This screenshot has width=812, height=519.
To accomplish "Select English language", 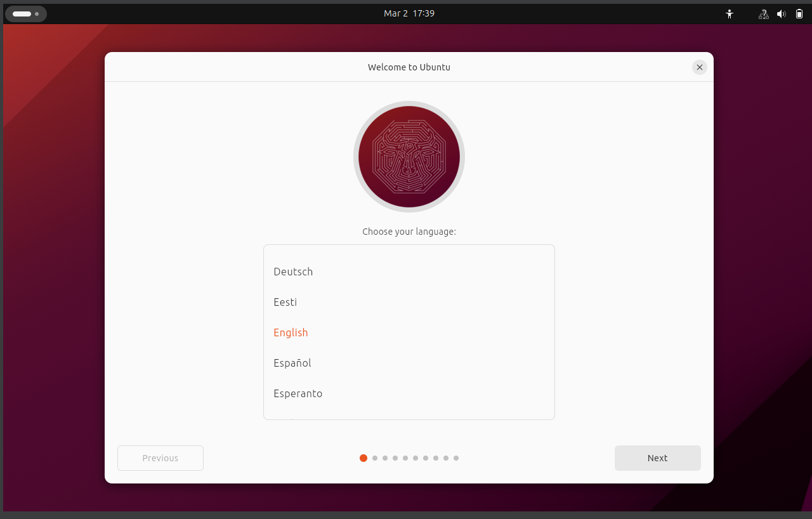I will (409, 332).
